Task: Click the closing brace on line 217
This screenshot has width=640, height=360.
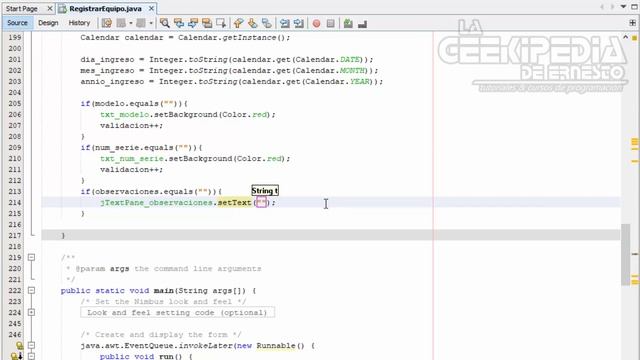Action: 63,236
